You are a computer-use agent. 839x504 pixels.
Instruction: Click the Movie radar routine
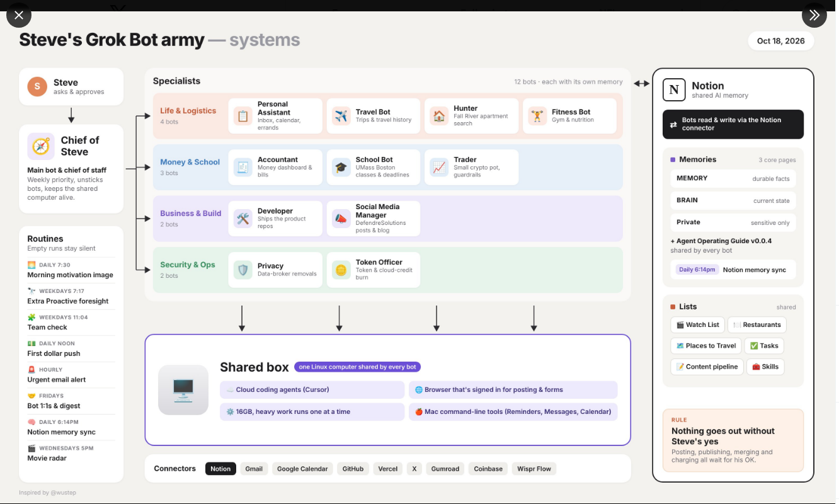tap(71, 454)
